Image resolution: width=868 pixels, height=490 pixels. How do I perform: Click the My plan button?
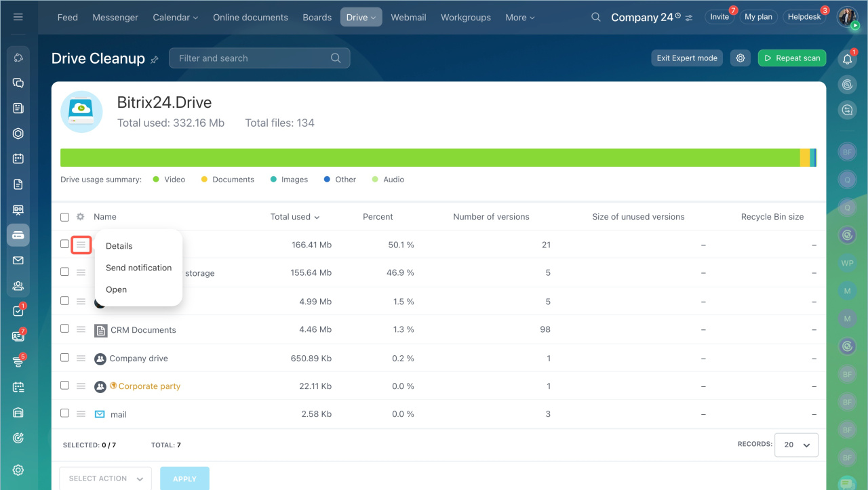758,17
